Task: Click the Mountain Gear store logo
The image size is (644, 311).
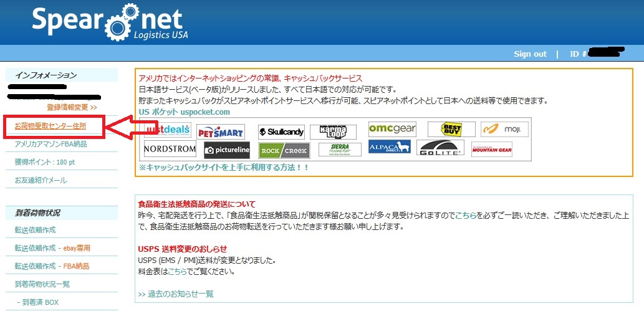Action: 492,150
